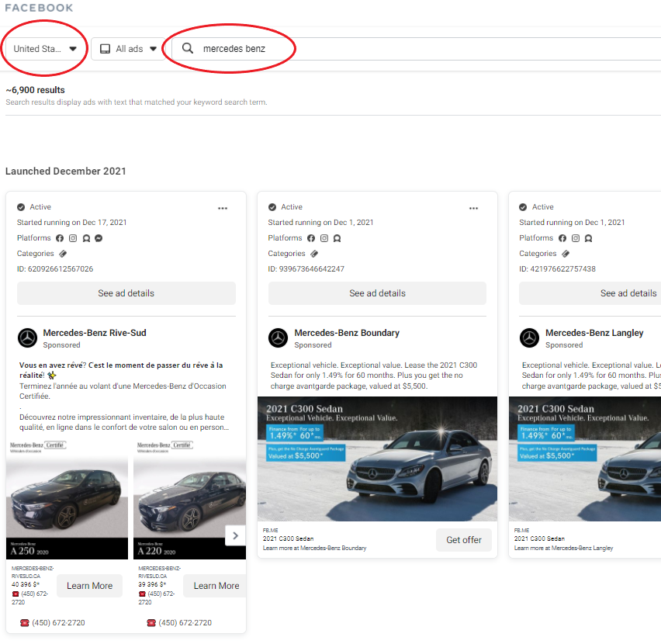Screen dimensions: 661x644
Task: Click Instagram platform icon on Rive-Sud ad
Action: coord(73,238)
